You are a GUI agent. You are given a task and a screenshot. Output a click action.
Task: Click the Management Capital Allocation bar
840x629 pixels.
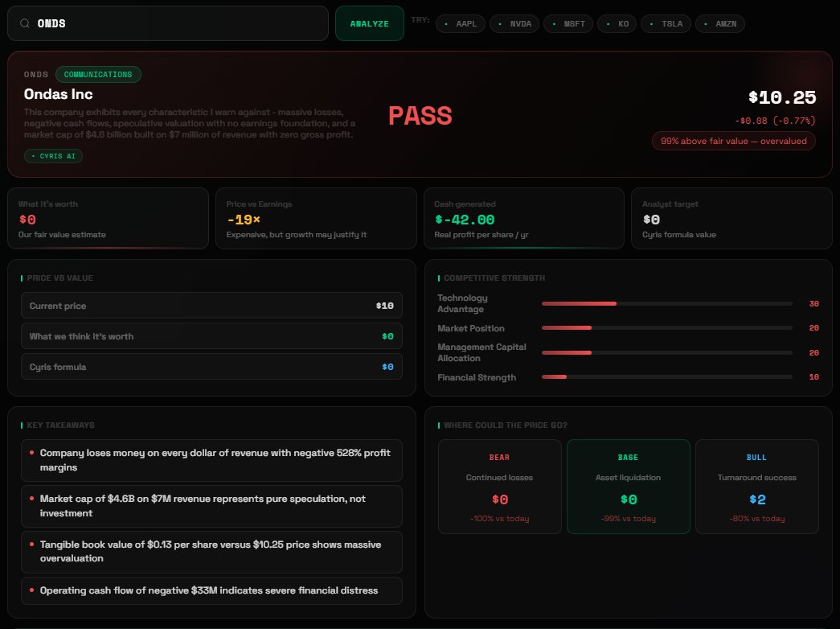[x=667, y=352]
